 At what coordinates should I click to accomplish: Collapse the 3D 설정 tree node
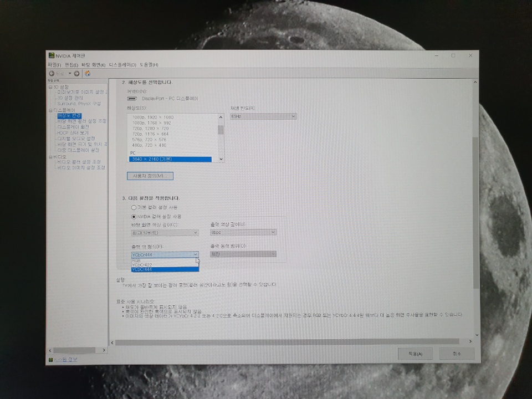click(x=50, y=87)
